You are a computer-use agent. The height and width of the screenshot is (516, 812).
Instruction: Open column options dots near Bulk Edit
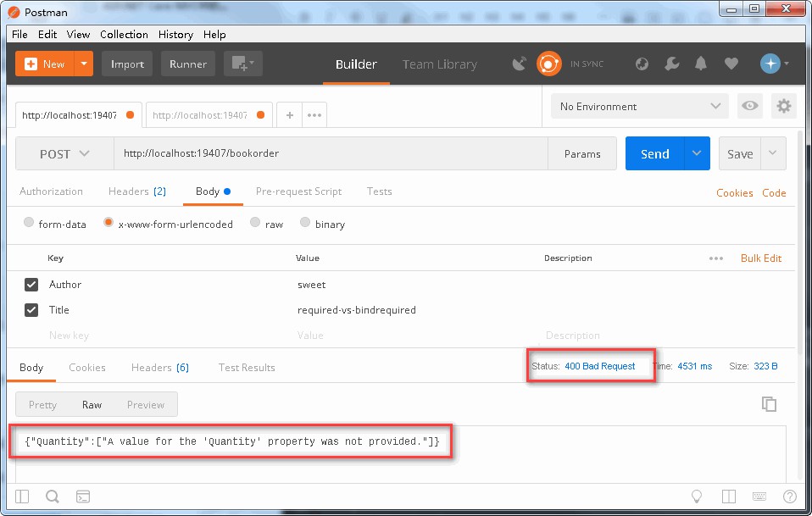click(x=715, y=258)
